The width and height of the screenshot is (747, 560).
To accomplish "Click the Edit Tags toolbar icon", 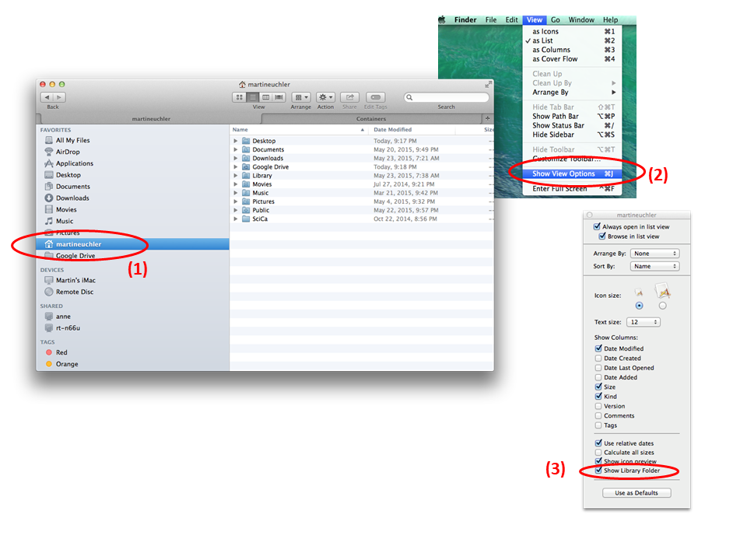I will tap(376, 97).
